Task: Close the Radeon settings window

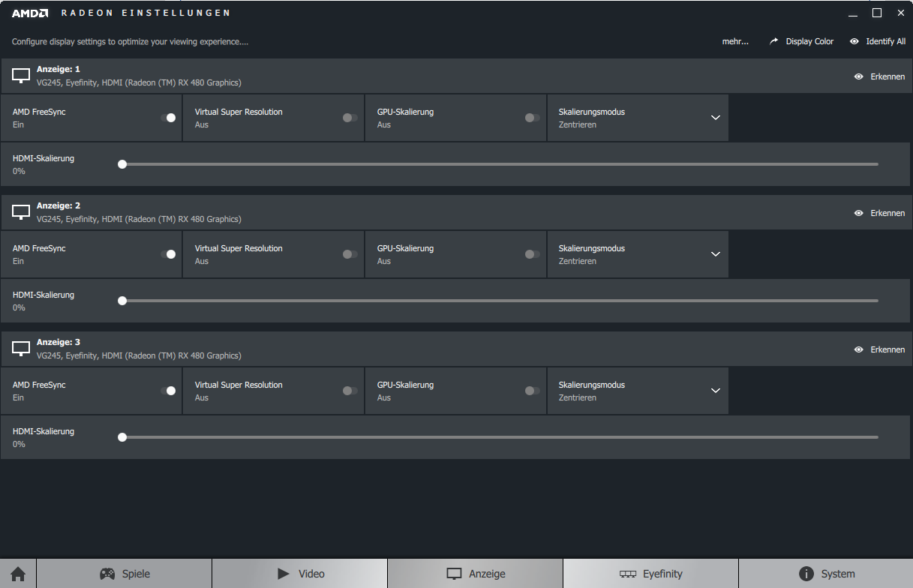Action: 901,13
